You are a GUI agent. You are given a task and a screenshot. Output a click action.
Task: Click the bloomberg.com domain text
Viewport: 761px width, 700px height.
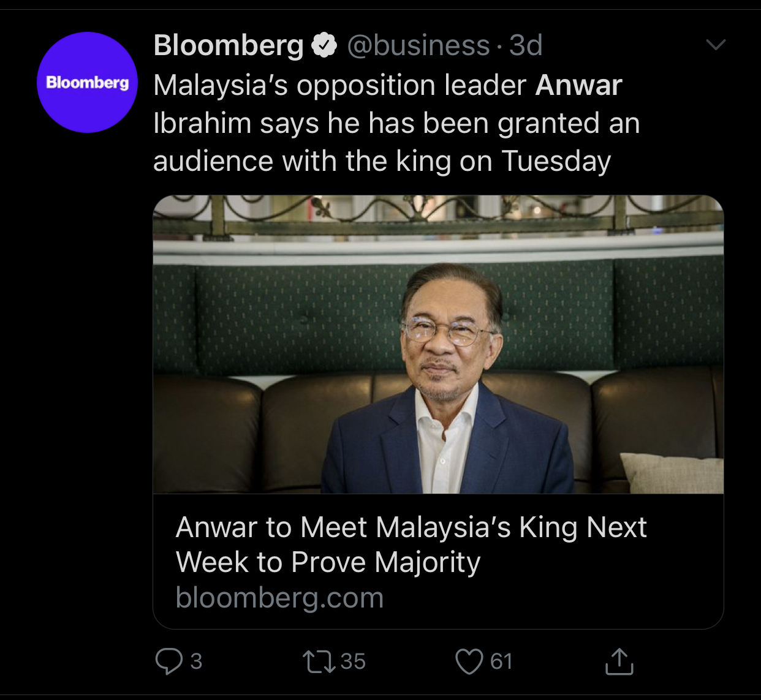point(279,598)
